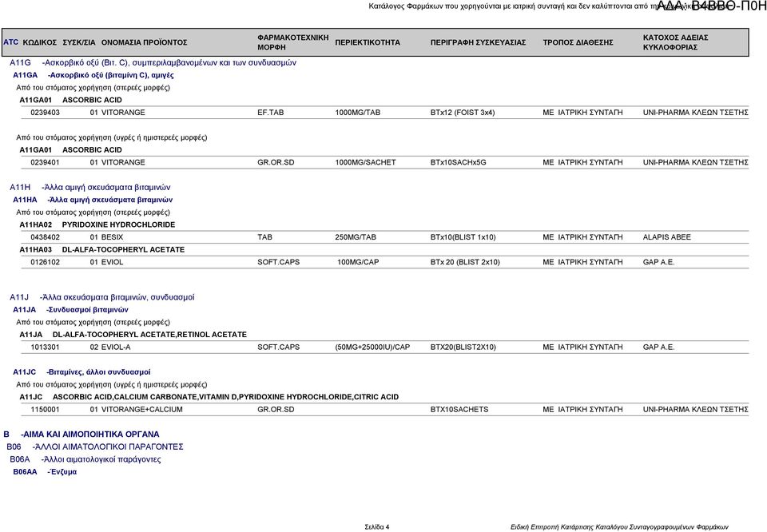Click product code 1150001
The image size is (767, 532).
pos(45,409)
